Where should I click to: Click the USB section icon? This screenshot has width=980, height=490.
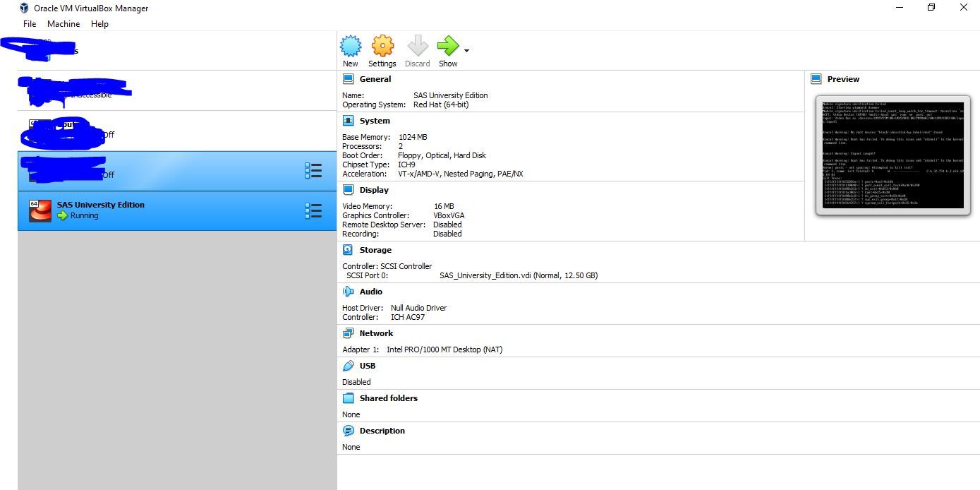click(x=348, y=366)
